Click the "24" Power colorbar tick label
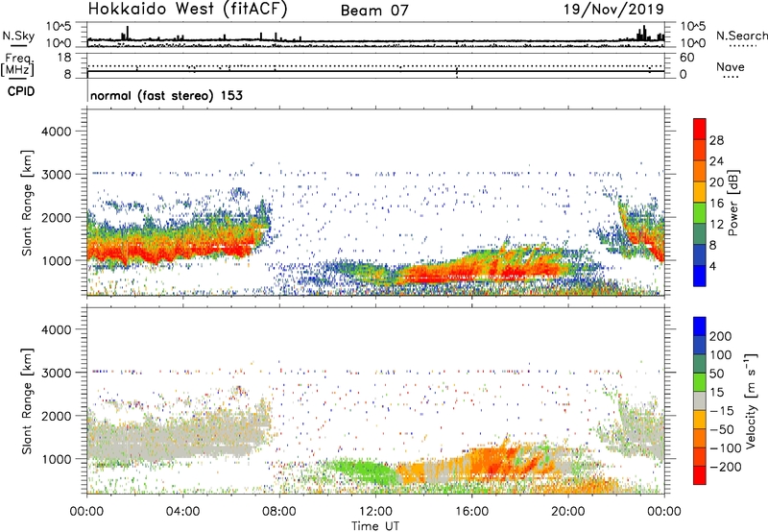 pyautogui.click(x=716, y=161)
